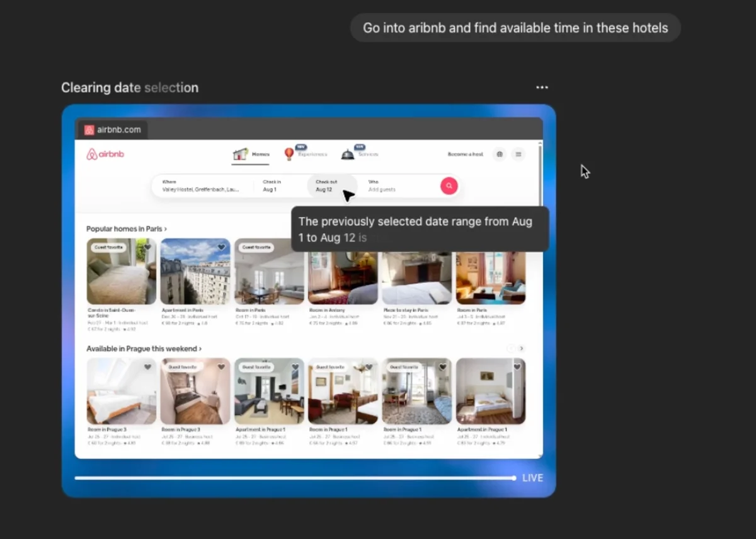756x539 pixels.
Task: Select the Homes tab
Action: pyautogui.click(x=251, y=154)
